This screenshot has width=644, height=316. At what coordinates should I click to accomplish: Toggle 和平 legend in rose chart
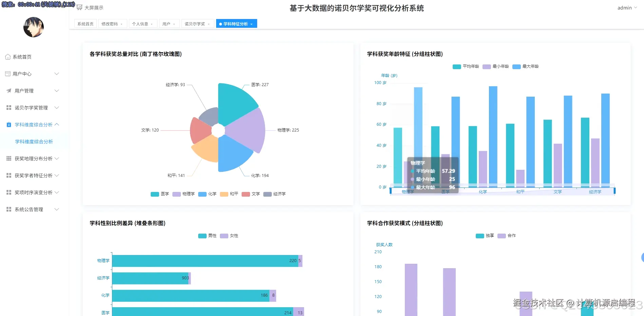[229, 194]
